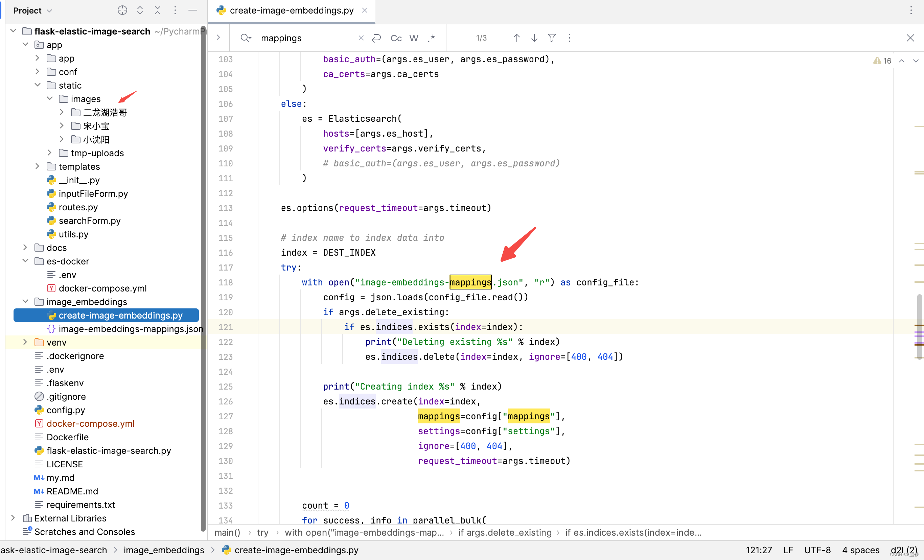Screen dimensions: 924x560
Task: Open find bar more options menu
Action: pos(569,38)
